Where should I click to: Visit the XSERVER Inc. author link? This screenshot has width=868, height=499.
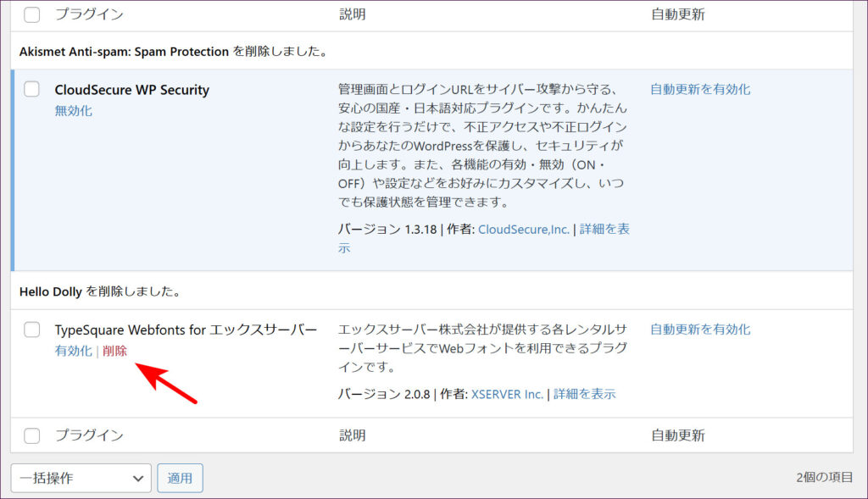coord(507,394)
